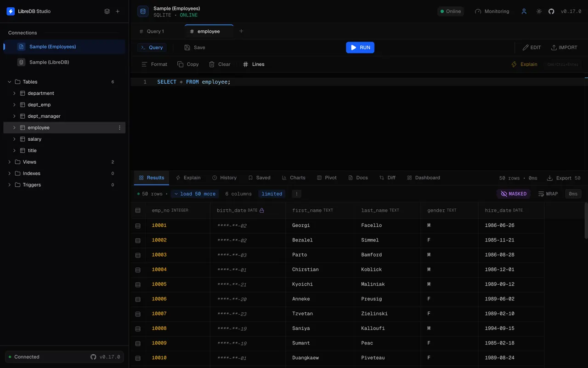This screenshot has width=588, height=368.
Task: Open the employee table three-dot menu
Action: click(x=120, y=128)
